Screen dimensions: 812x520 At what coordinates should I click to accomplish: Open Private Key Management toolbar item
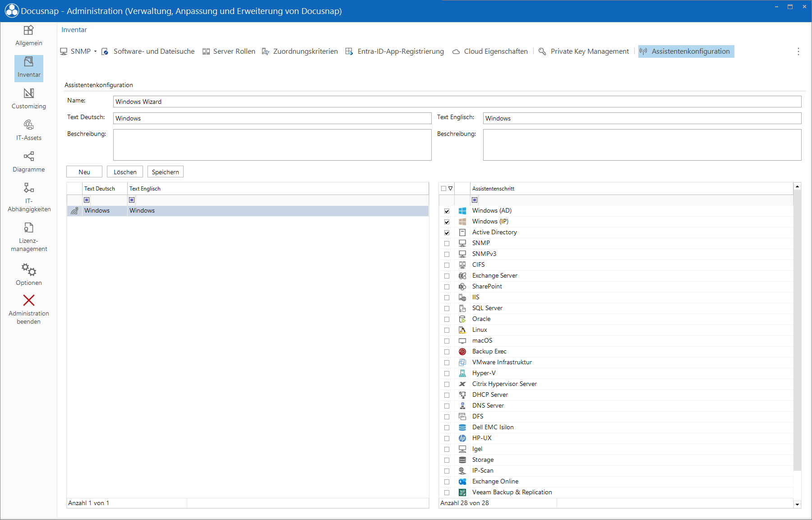coord(584,51)
